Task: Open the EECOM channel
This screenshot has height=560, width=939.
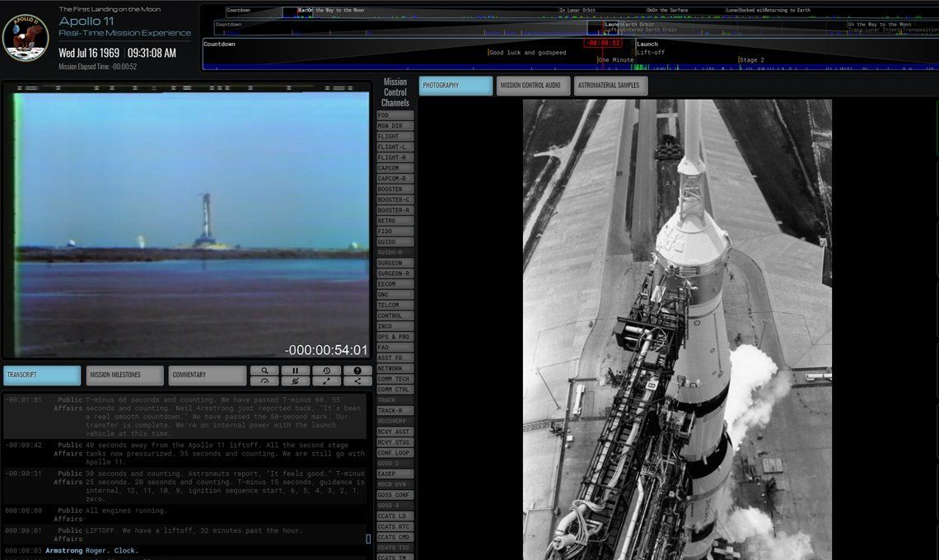Action: tap(395, 284)
